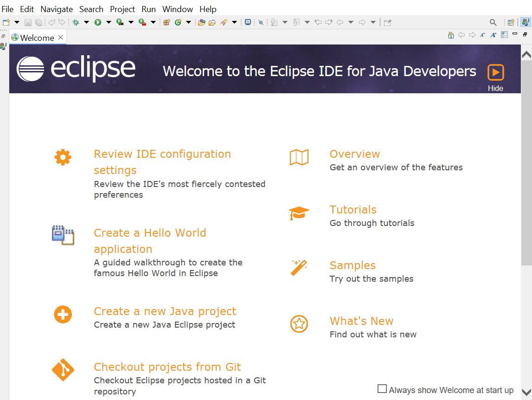Expand the Debug configurations dropdown arrow
The height and width of the screenshot is (400, 532).
click(x=87, y=22)
